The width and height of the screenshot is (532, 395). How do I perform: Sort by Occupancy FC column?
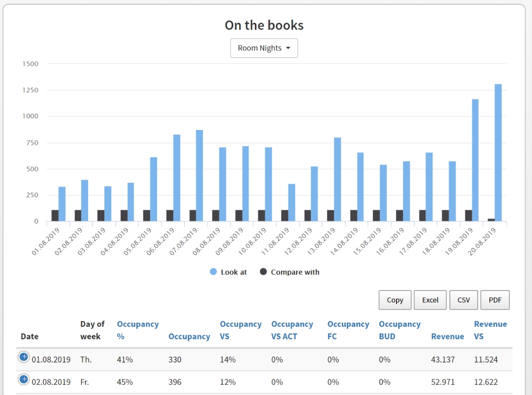348,330
